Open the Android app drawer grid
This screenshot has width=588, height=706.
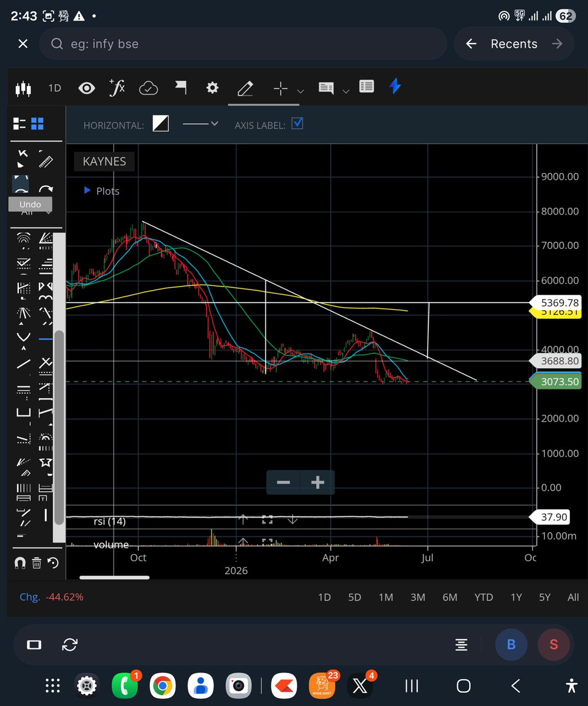(52, 685)
